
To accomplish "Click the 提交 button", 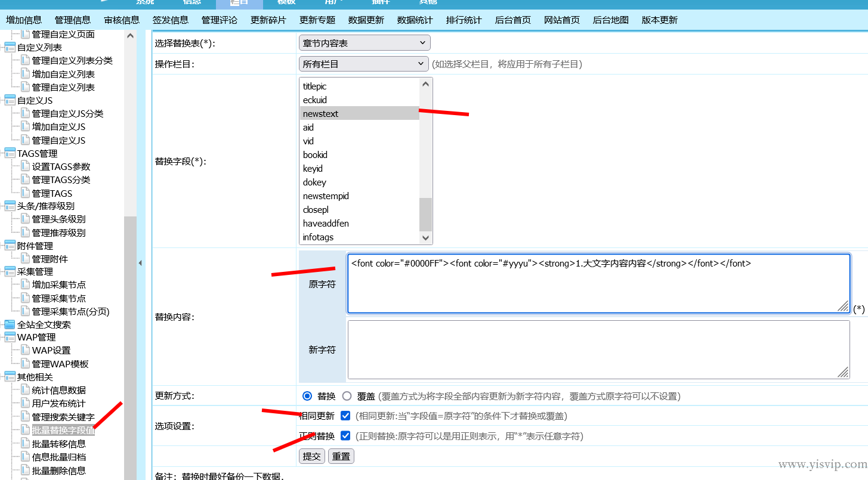I will coord(311,456).
